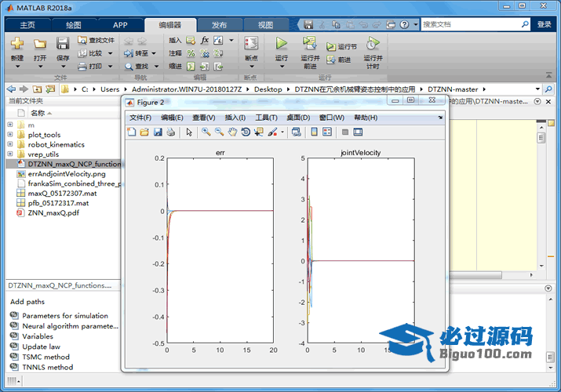Open dropdown arrow under 新建
This screenshot has width=561, height=392.
tap(17, 67)
